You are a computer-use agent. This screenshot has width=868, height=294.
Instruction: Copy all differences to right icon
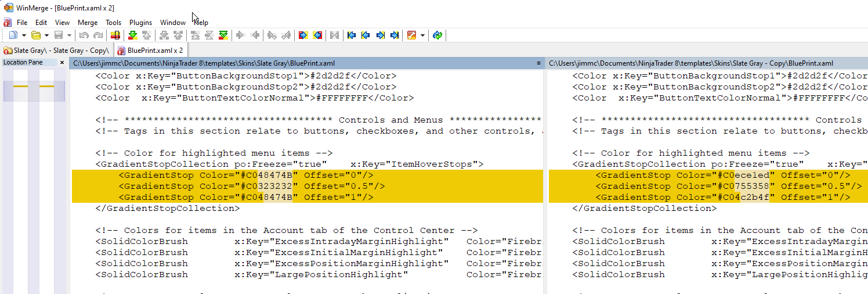(x=303, y=35)
